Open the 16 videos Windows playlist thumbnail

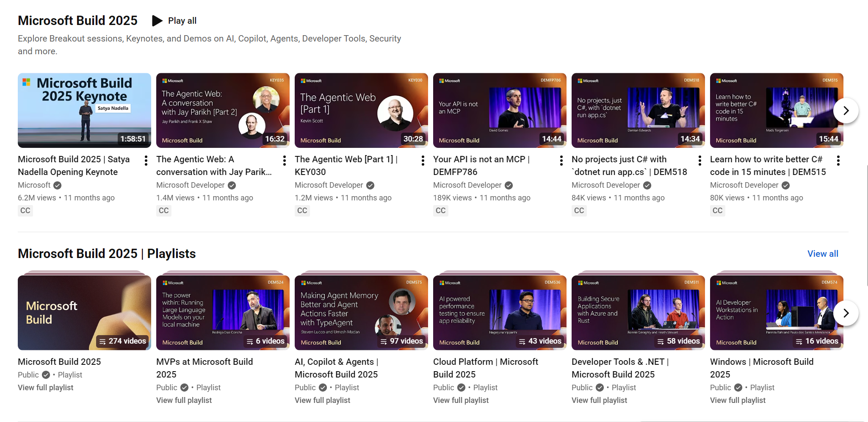point(777,313)
